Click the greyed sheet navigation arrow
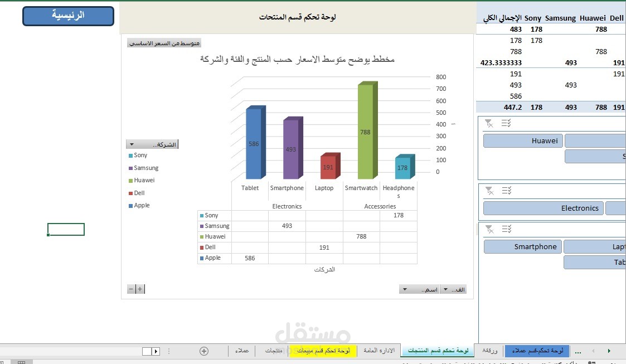Viewport: 626px width, 364px height. [x=593, y=351]
